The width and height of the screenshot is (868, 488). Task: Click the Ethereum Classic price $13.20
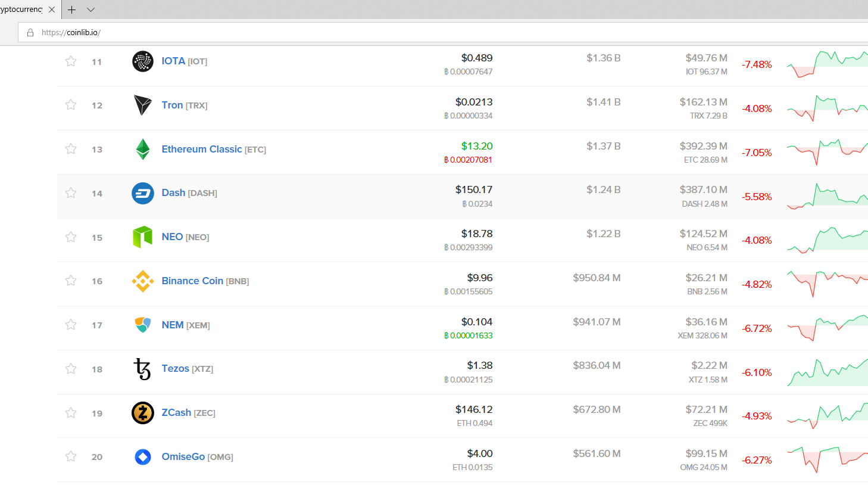tap(477, 146)
